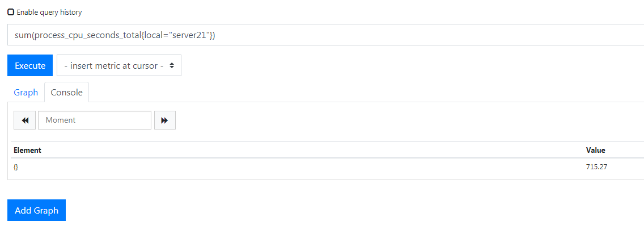Click the up-down arrow on metric selector
Viewport: 644px width, 238px height.
pyautogui.click(x=172, y=65)
